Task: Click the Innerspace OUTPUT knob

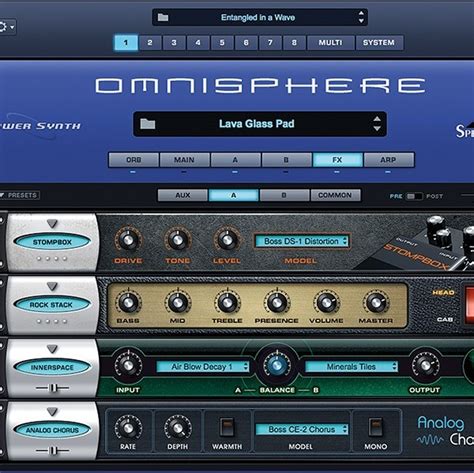Action: [425, 365]
